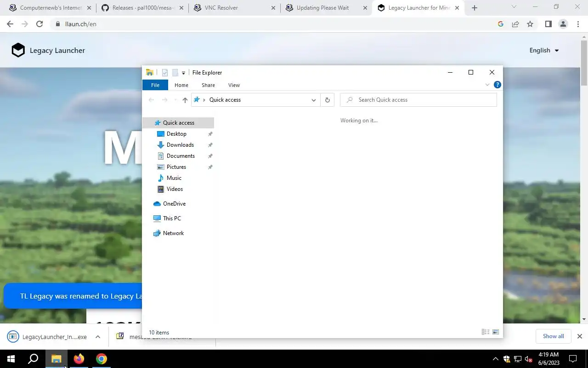
Task: Select OneDrive in the navigation pane
Action: (174, 204)
